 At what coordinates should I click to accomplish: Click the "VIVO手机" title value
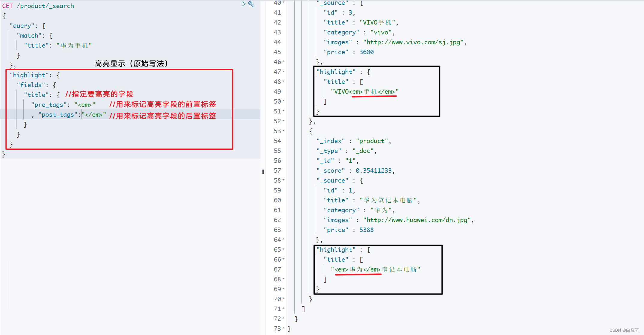click(378, 22)
